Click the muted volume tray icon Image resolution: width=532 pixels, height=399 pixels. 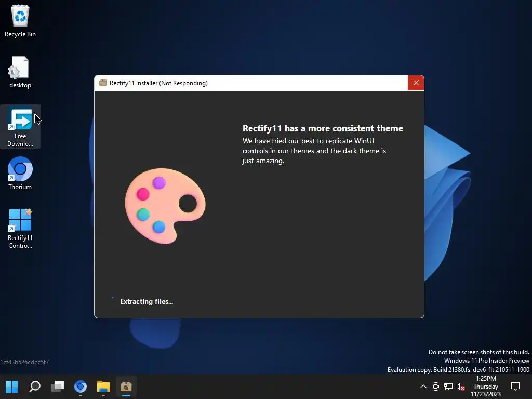pos(460,387)
